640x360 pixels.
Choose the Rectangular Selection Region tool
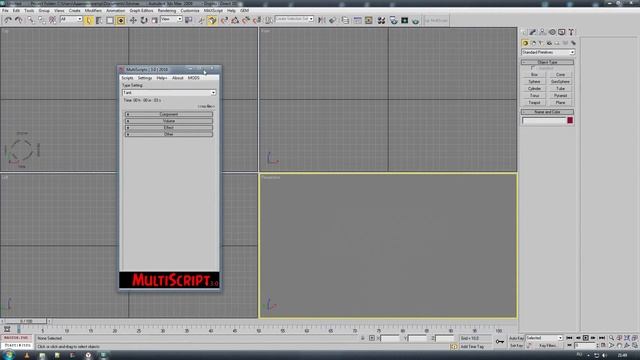110,20
